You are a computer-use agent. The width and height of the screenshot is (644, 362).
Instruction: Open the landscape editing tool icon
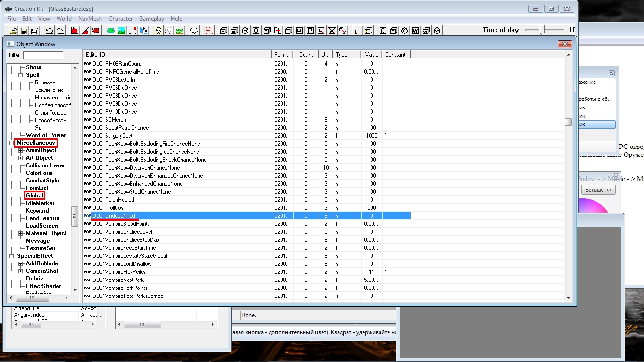pyautogui.click(x=122, y=31)
